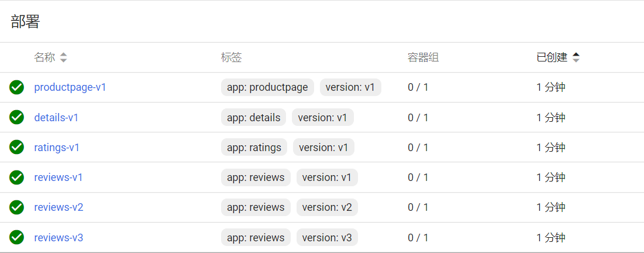Click the 部署 section heading
644x253 pixels.
coord(25,22)
